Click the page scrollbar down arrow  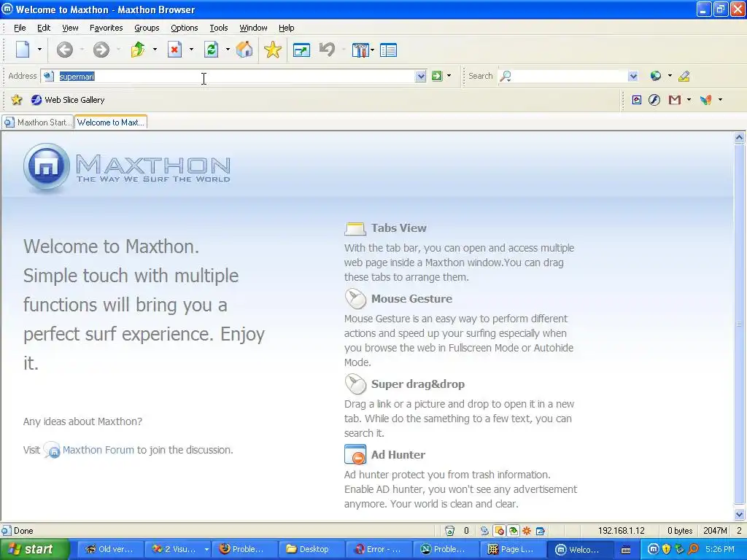pos(740,514)
